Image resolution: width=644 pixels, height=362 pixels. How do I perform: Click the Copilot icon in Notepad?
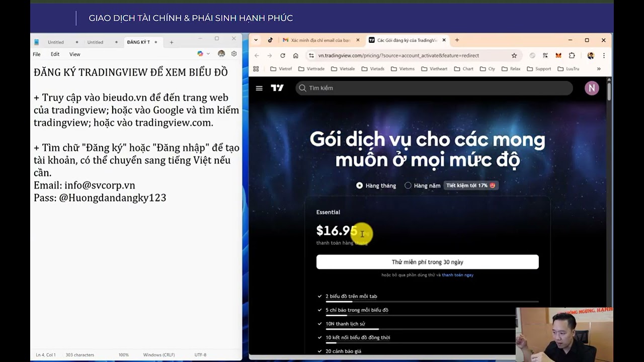click(200, 54)
